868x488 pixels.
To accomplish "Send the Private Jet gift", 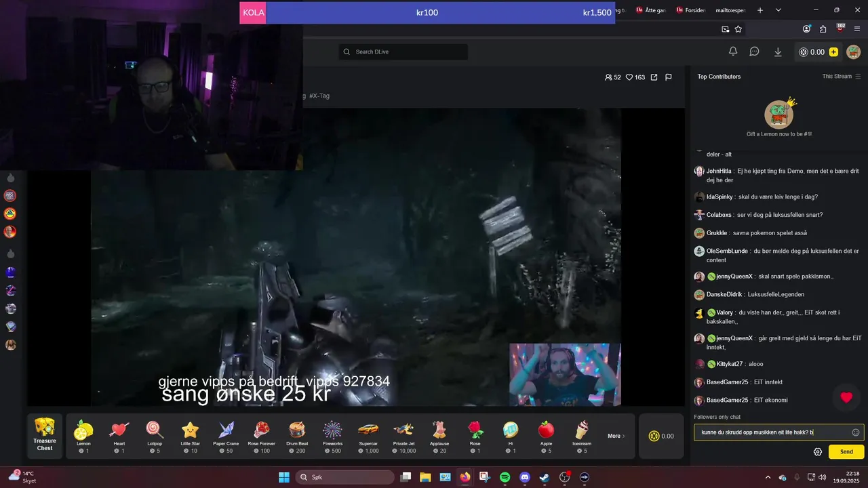I will [x=404, y=436].
